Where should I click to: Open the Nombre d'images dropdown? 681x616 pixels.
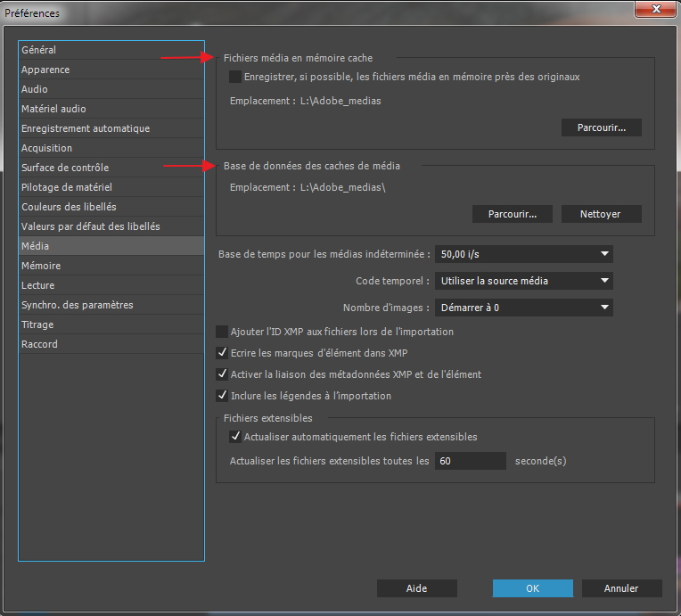pos(524,308)
